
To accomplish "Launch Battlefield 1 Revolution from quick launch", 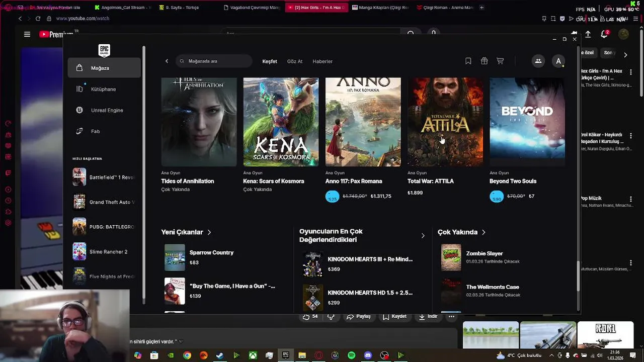I will click(104, 177).
